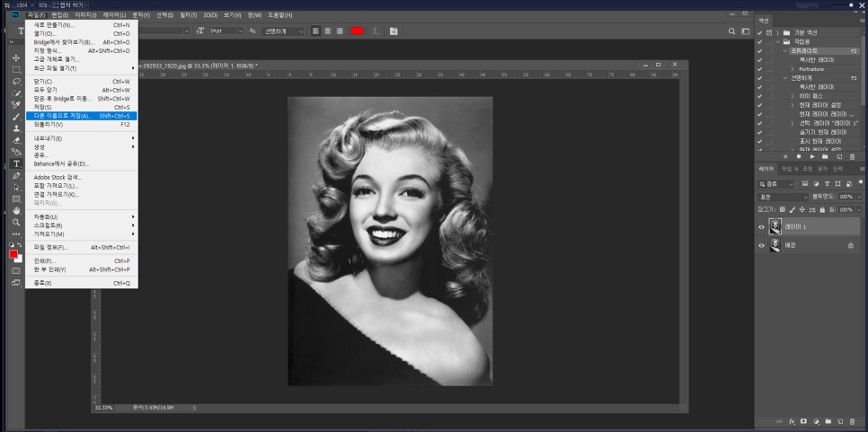
Task: Select the Move tool
Action: point(16,57)
